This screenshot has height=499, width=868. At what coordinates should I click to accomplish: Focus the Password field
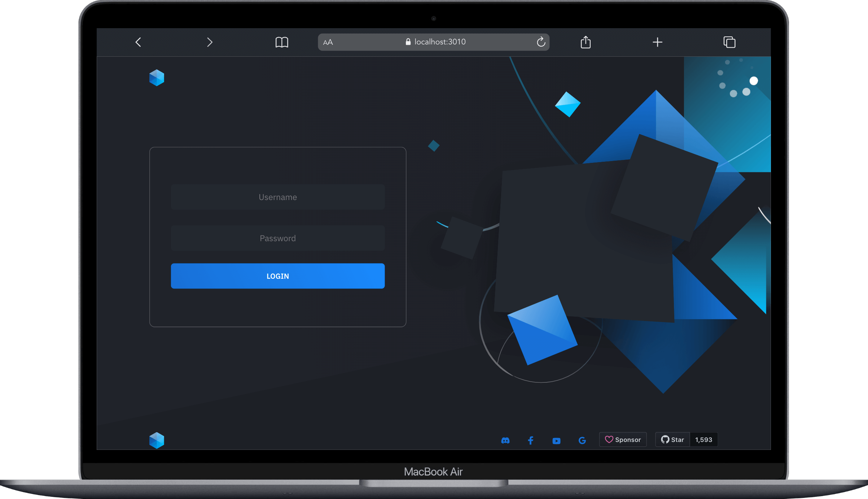277,238
